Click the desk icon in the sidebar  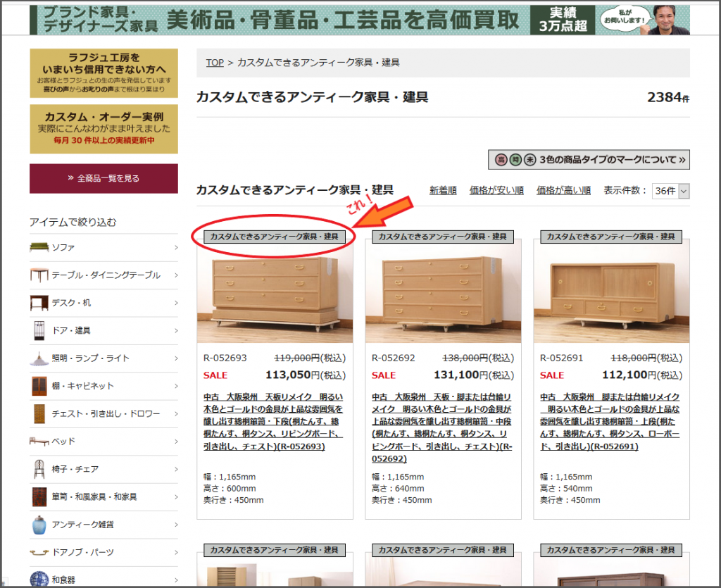tap(39, 303)
